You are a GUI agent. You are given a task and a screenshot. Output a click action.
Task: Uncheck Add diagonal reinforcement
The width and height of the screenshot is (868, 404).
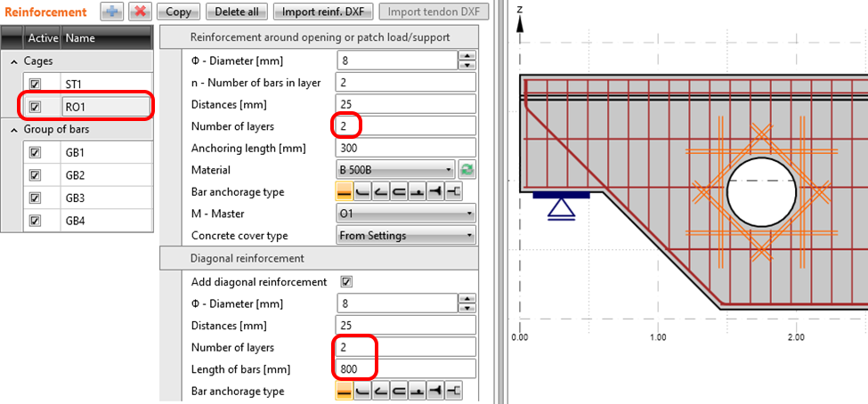tap(347, 282)
